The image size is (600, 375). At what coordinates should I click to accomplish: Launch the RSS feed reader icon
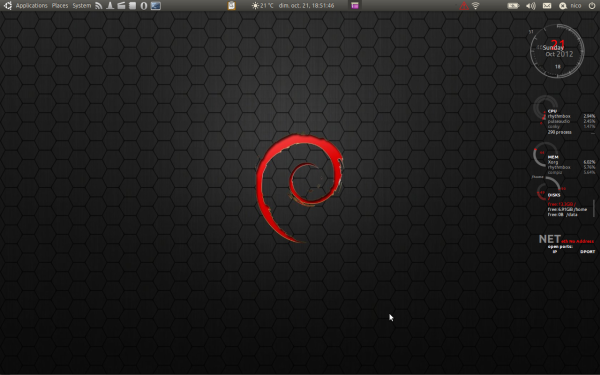pos(99,5)
